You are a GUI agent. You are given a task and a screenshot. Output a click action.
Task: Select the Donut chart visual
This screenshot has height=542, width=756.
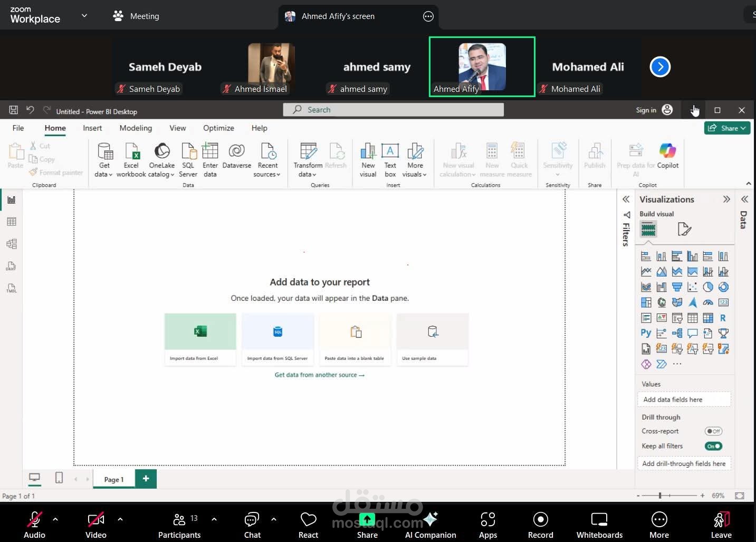click(723, 287)
